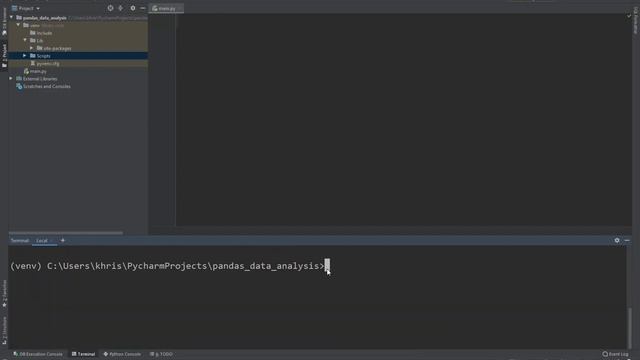This screenshot has width=640, height=360.
Task: Open Project panel settings gear
Action: [x=133, y=8]
